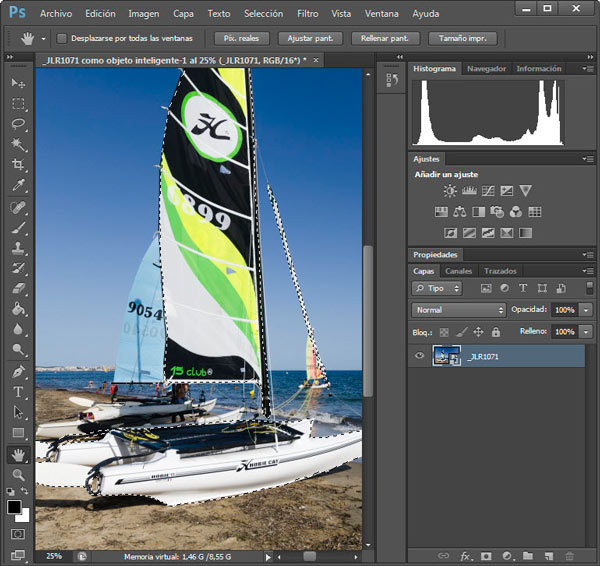Open the History panel icon

[x=392, y=80]
